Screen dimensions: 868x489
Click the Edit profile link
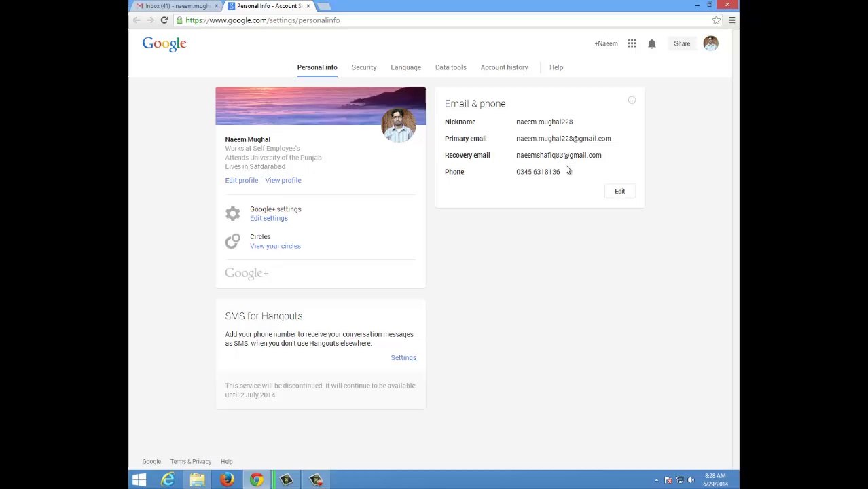(x=242, y=181)
